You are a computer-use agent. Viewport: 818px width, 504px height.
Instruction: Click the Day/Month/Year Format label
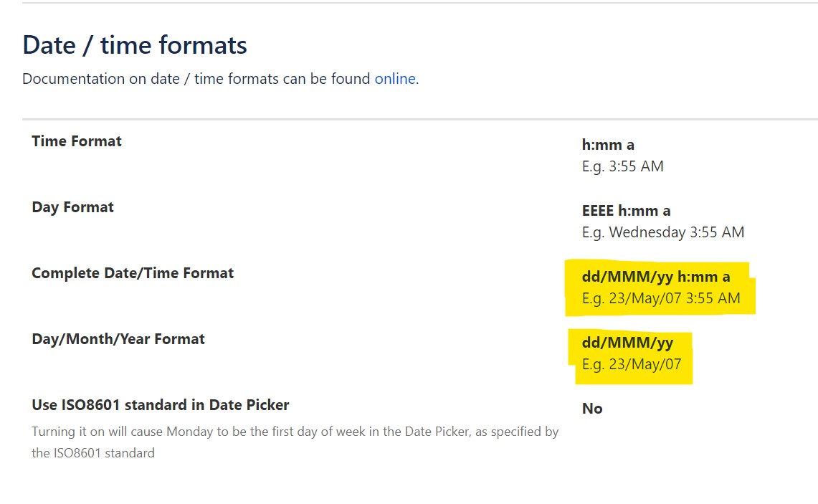tap(119, 338)
